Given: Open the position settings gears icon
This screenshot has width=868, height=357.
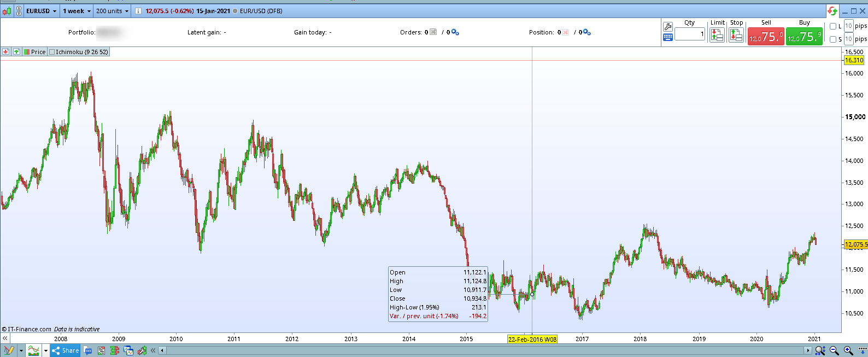Looking at the screenshot, I should pos(587,32).
